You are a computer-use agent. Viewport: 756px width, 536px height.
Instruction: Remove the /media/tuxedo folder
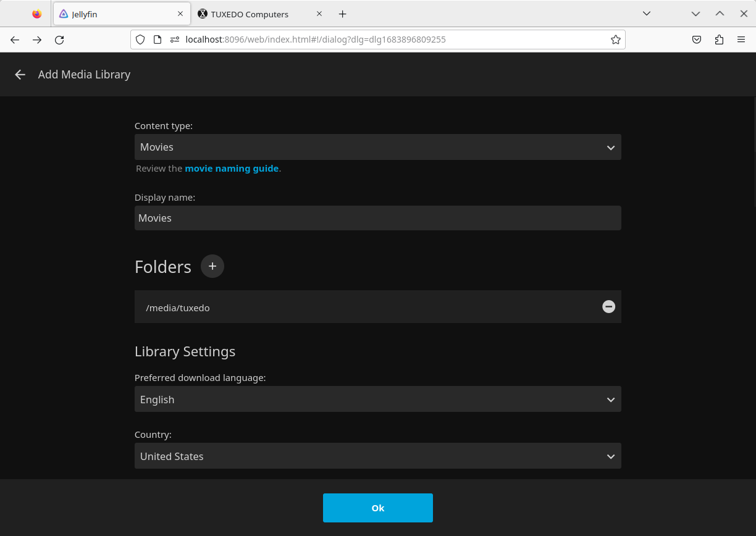608,306
